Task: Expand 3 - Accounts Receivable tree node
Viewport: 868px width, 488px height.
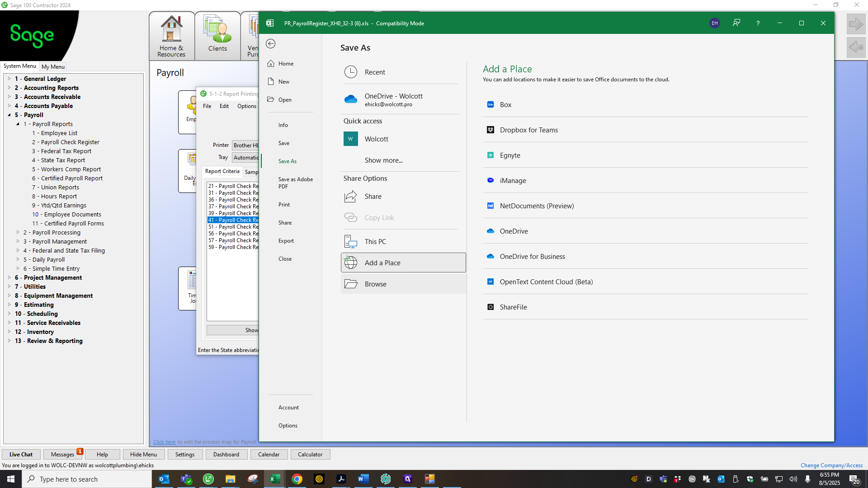Action: (9, 97)
